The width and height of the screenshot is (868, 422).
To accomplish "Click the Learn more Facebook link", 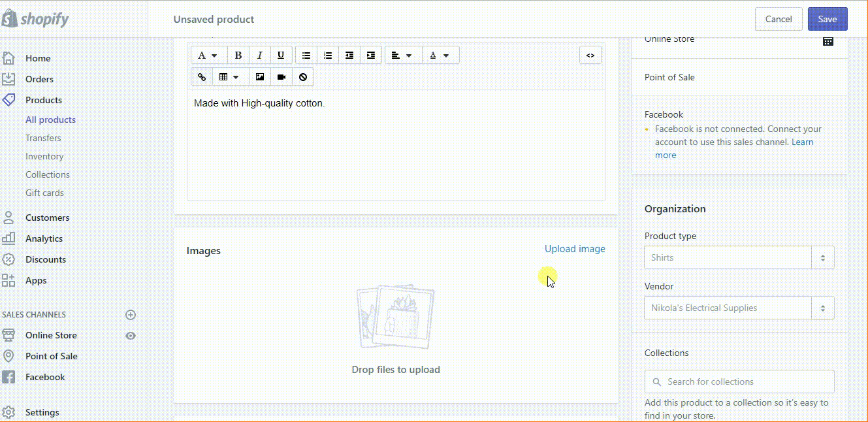I will pyautogui.click(x=734, y=148).
